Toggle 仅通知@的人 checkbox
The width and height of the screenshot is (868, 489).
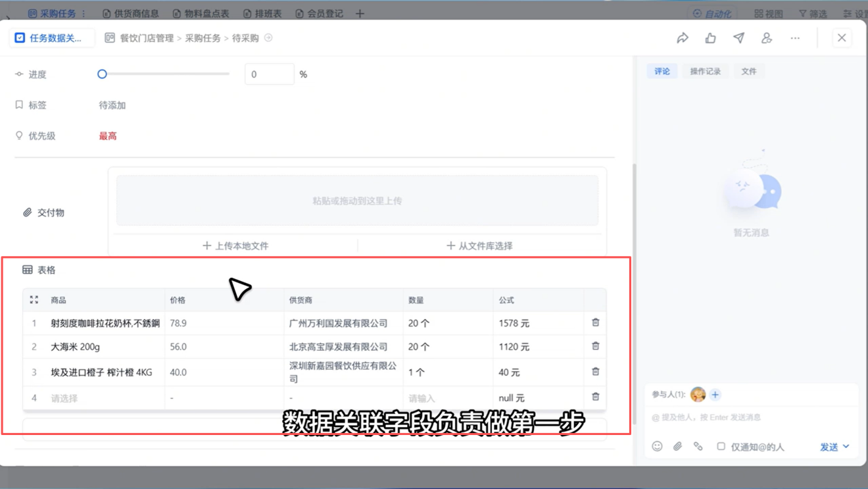point(721,446)
